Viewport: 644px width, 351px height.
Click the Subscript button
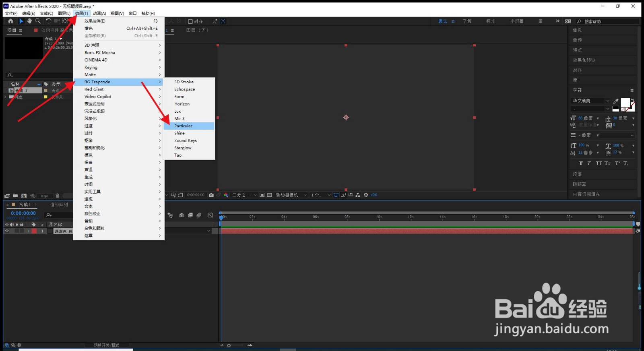625,163
